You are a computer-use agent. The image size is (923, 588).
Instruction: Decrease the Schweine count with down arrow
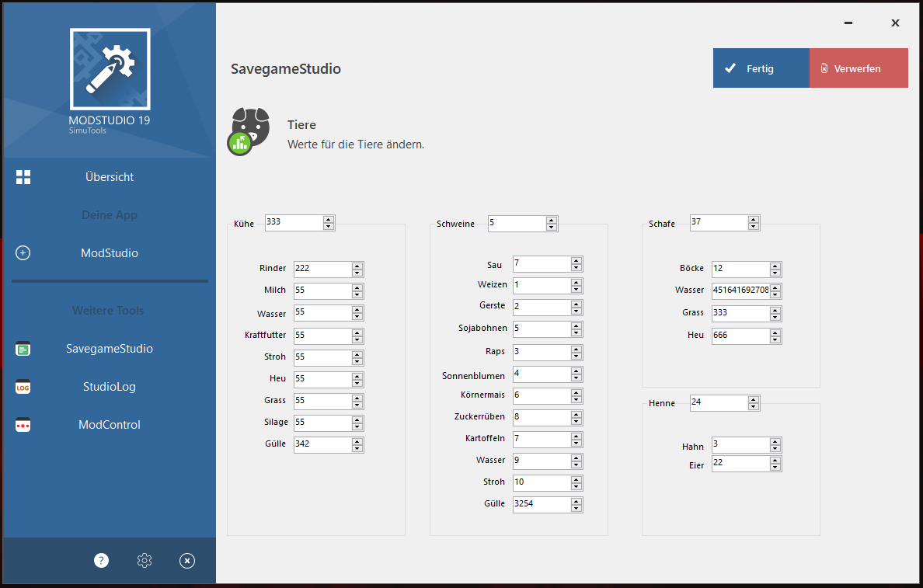pos(552,228)
